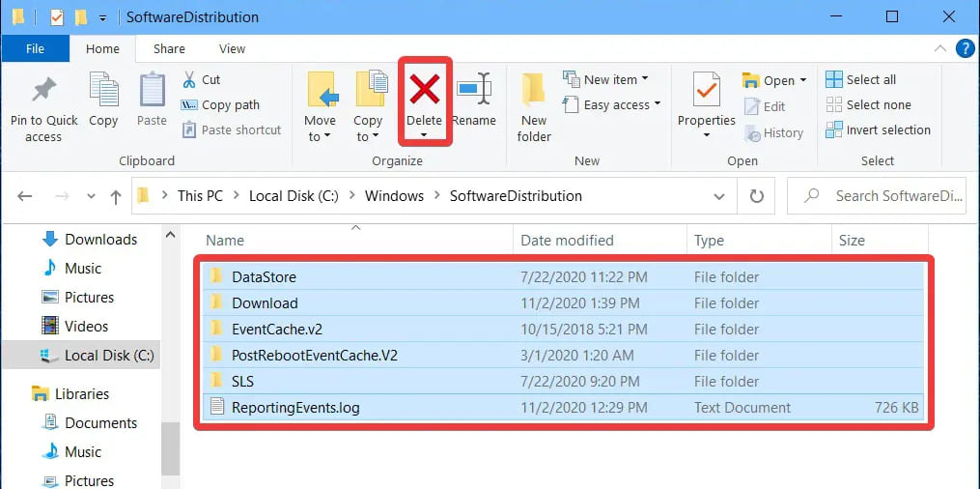Select the PostRebootEventCache.V2 folder
The image size is (980, 489).
click(x=563, y=356)
